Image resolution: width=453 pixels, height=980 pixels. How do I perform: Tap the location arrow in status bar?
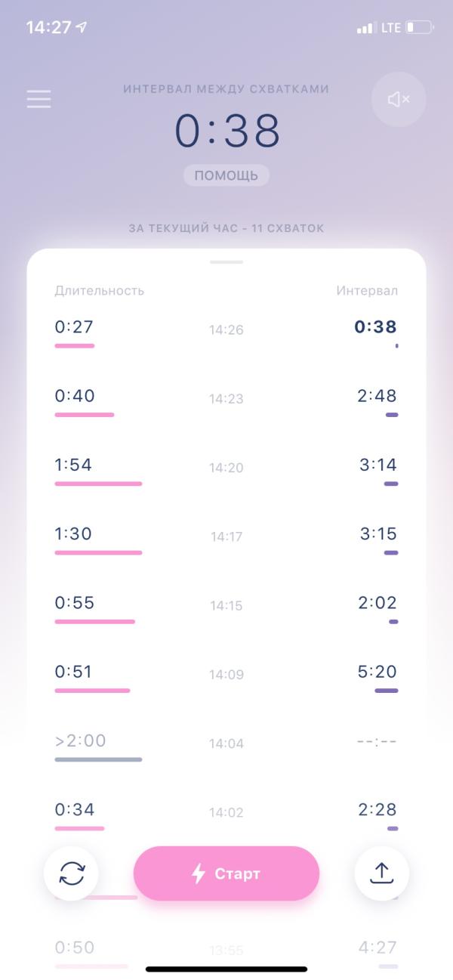click(82, 27)
